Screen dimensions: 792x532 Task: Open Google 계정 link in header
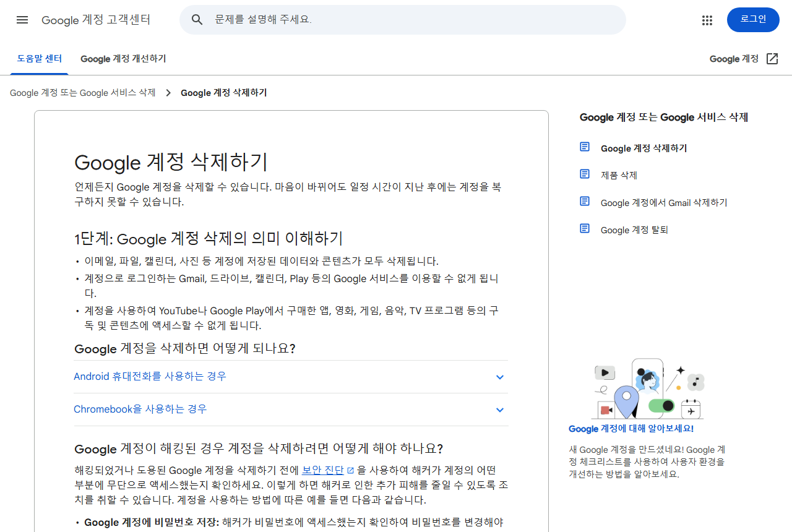pos(734,59)
